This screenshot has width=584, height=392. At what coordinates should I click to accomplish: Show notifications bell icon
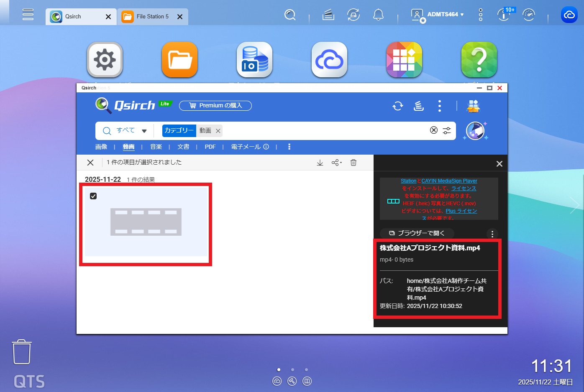[378, 15]
